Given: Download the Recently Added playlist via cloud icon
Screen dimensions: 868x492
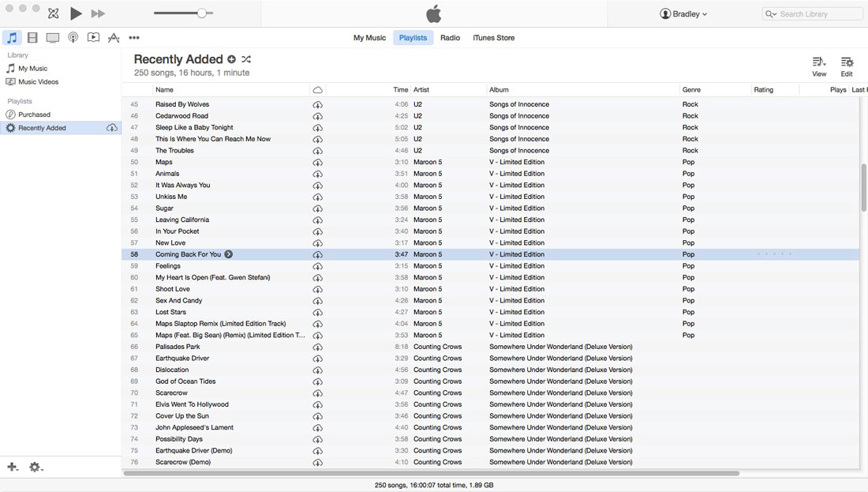Looking at the screenshot, I should (112, 128).
